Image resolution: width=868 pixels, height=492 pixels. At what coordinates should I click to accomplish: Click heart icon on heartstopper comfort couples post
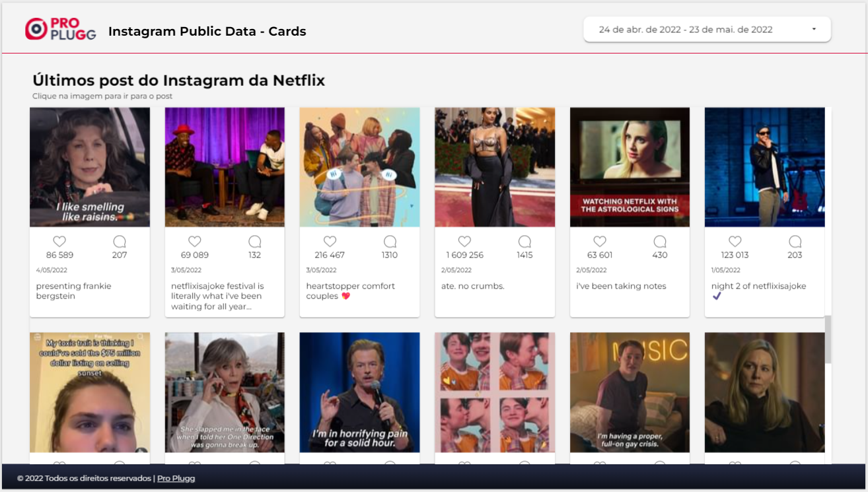point(330,241)
